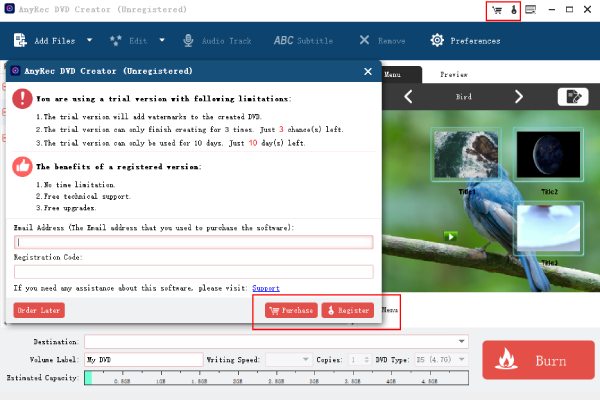Select the Title1 thumbnail
The height and width of the screenshot is (400, 600).
coord(466,154)
